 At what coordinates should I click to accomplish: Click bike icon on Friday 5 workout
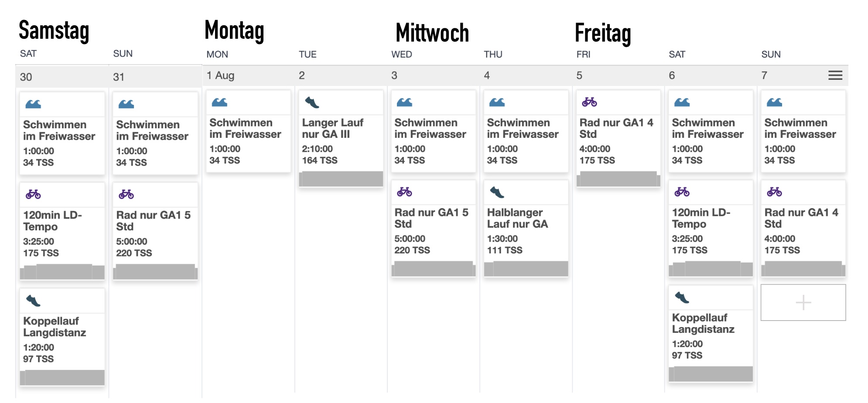pos(589,102)
